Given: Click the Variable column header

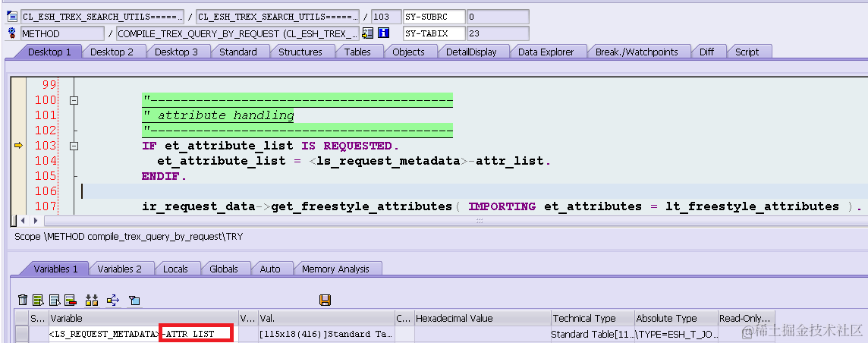Looking at the screenshot, I should coord(143,318).
